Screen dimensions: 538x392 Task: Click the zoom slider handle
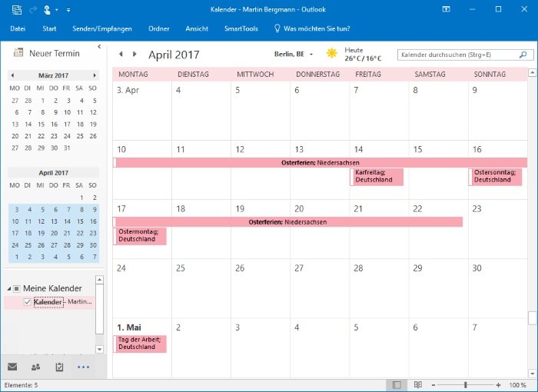pos(465,385)
